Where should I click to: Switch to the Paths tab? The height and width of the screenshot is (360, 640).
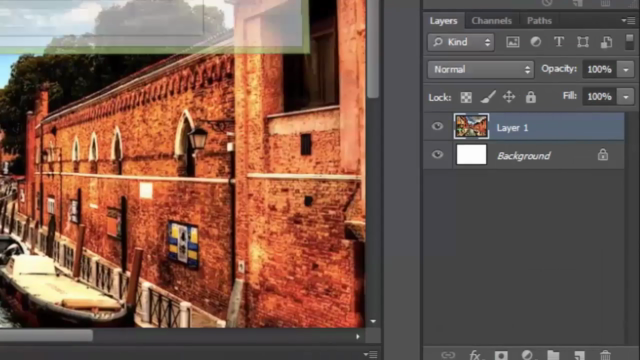539,20
